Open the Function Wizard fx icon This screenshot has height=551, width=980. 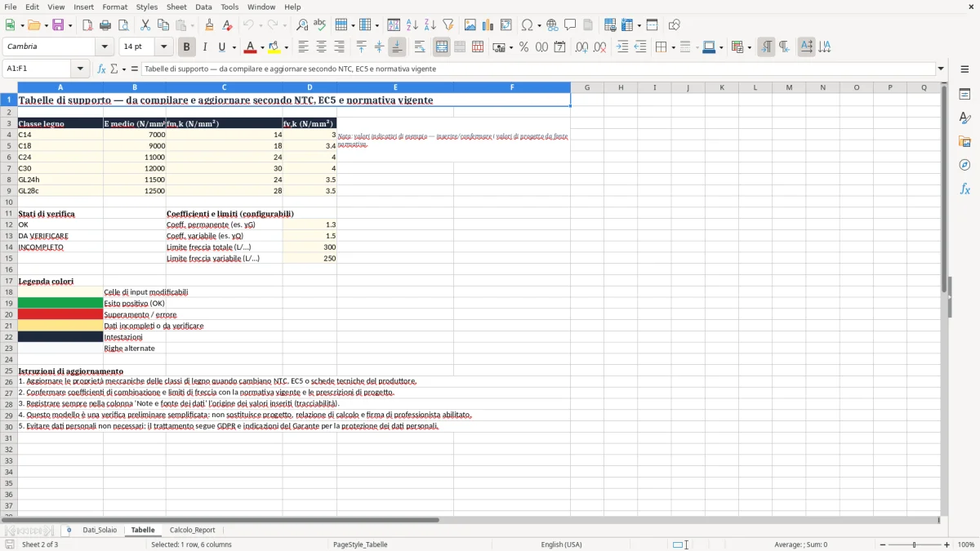[101, 69]
